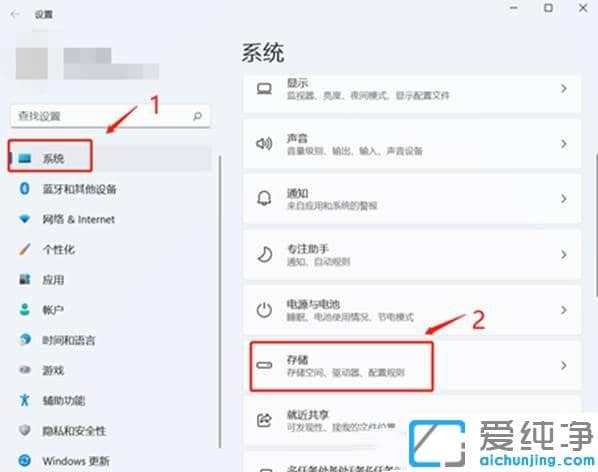Click the 个性化 paintbrush icon
Image resolution: width=598 pixels, height=472 pixels.
(x=25, y=249)
